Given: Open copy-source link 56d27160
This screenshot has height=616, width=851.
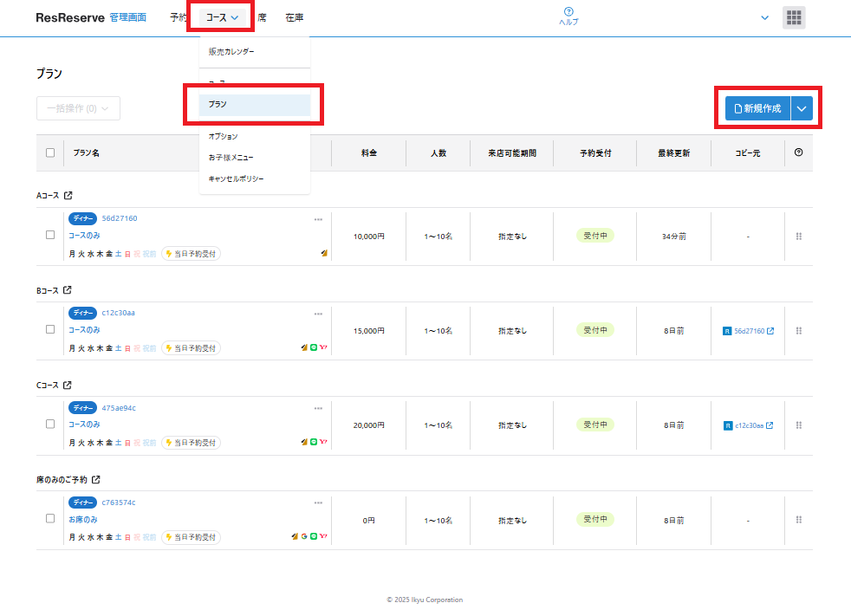Looking at the screenshot, I should 749,331.
